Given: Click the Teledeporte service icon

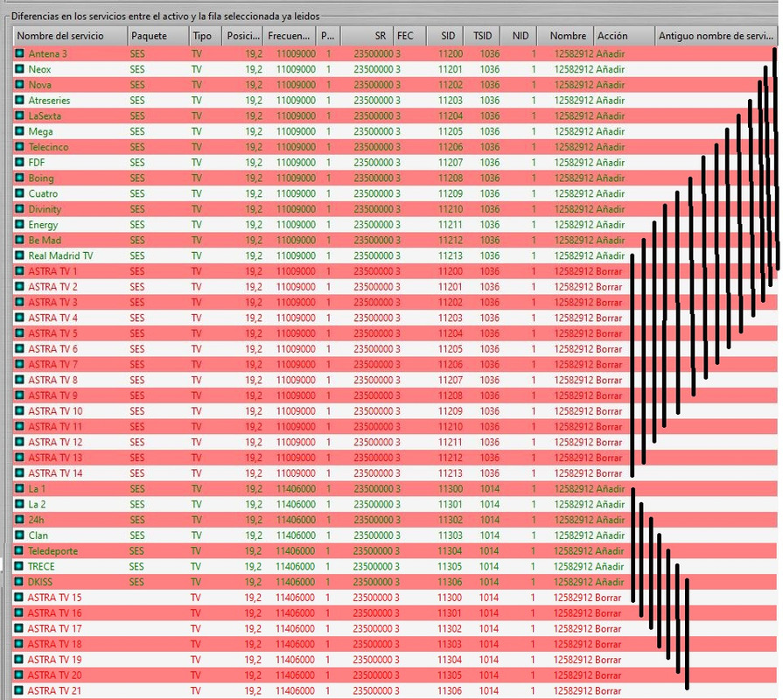Looking at the screenshot, I should coord(19,550).
